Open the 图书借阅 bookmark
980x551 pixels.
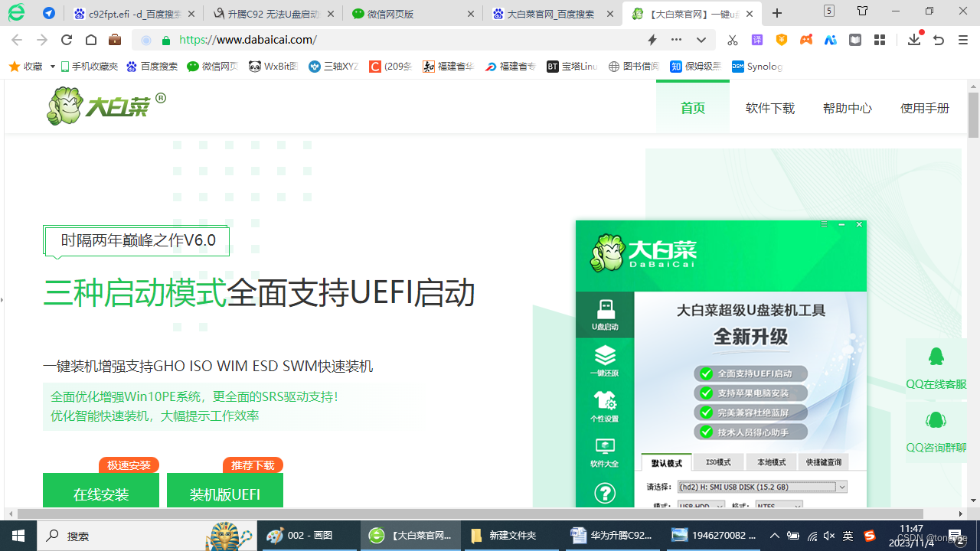click(634, 67)
